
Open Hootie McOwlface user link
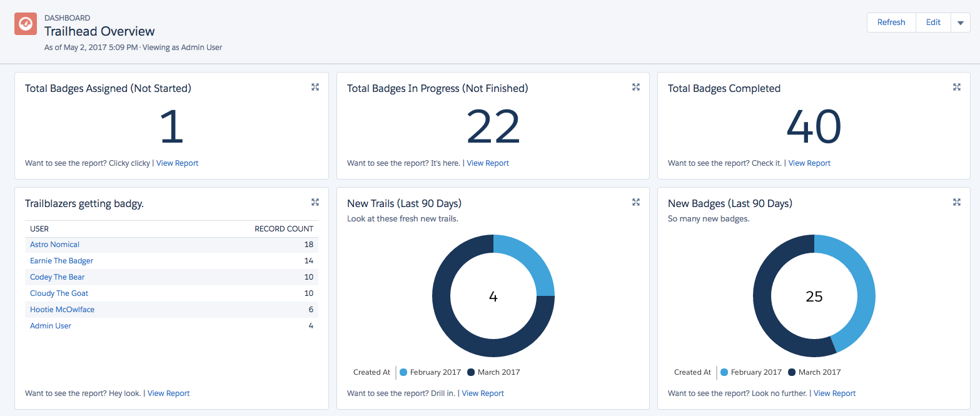pyautogui.click(x=62, y=310)
